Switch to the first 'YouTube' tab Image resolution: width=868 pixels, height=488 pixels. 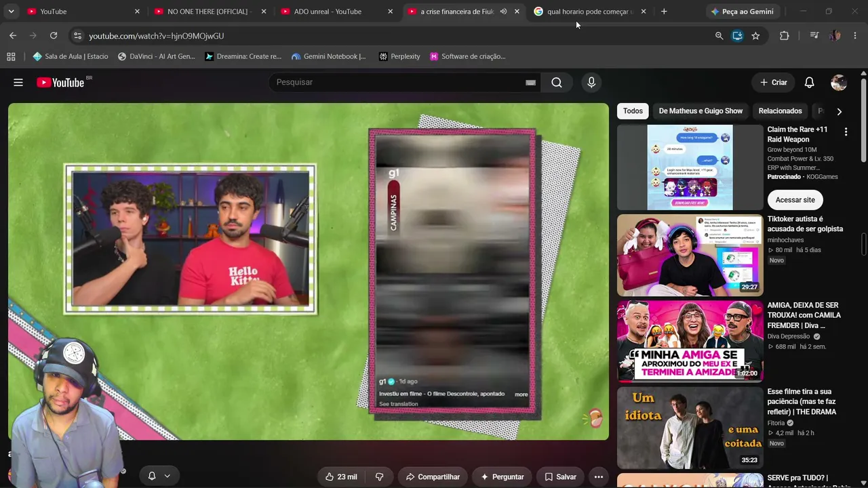click(81, 12)
